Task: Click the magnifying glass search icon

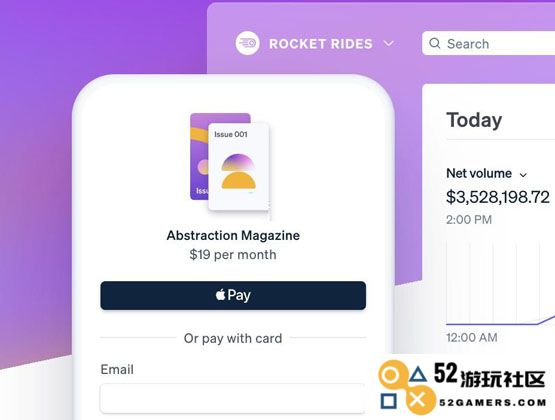Action: click(434, 44)
